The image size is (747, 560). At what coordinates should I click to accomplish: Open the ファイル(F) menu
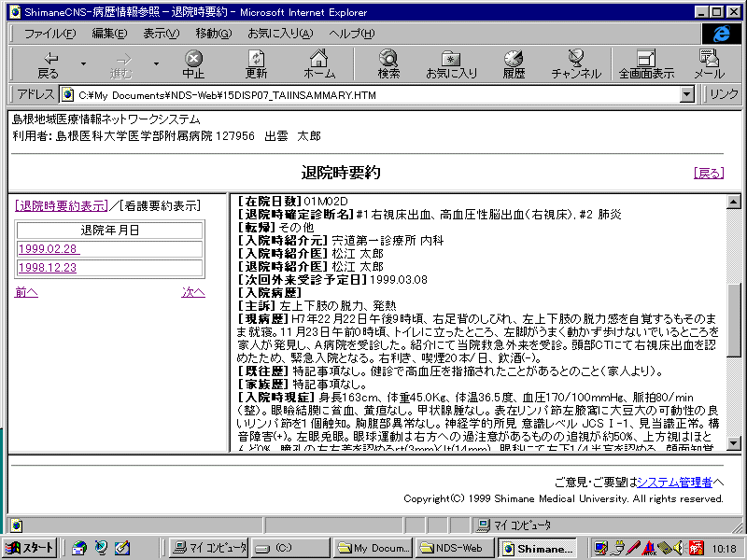pos(49,34)
